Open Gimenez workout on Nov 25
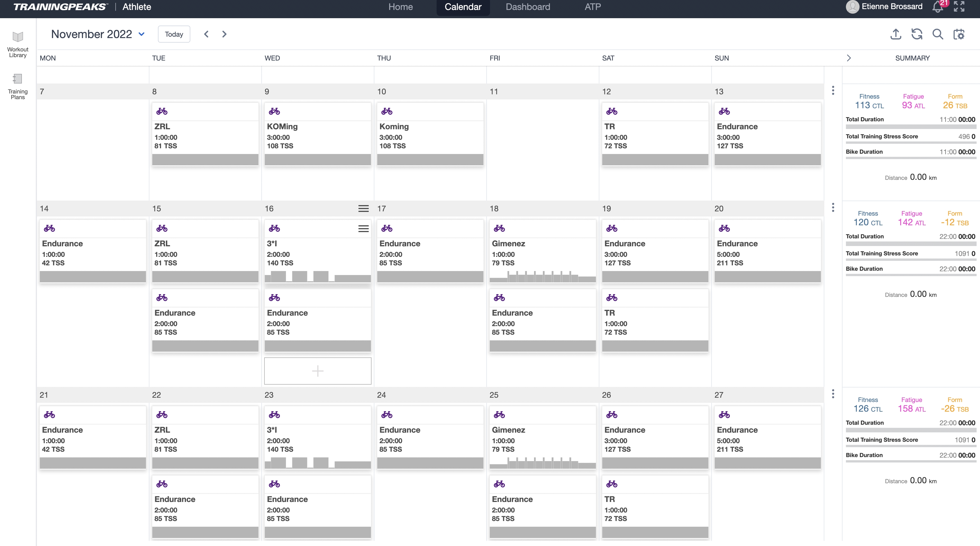 point(543,437)
